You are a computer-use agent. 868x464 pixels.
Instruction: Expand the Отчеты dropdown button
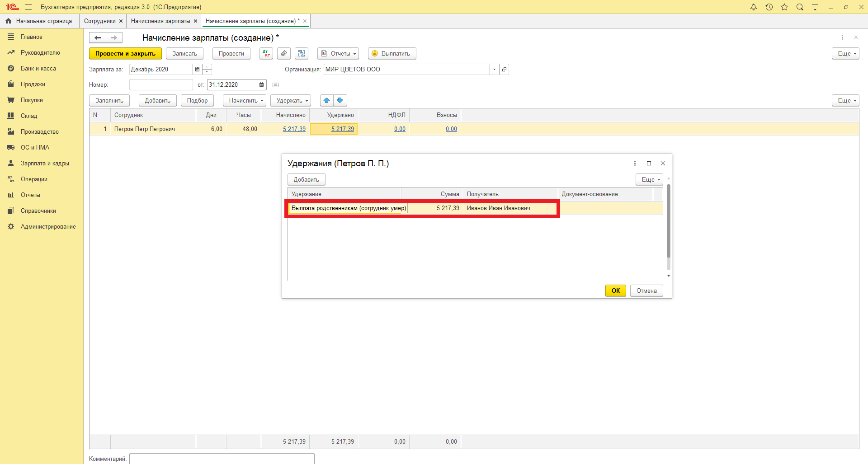[x=338, y=53]
